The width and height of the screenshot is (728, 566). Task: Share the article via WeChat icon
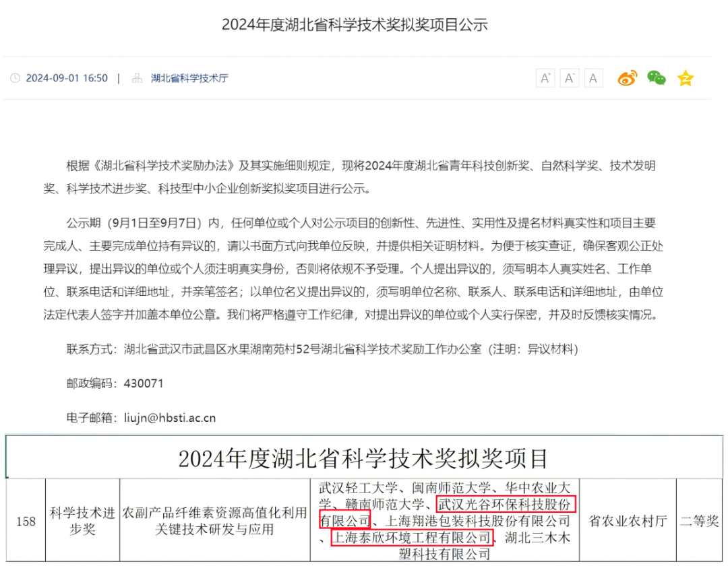(x=656, y=78)
